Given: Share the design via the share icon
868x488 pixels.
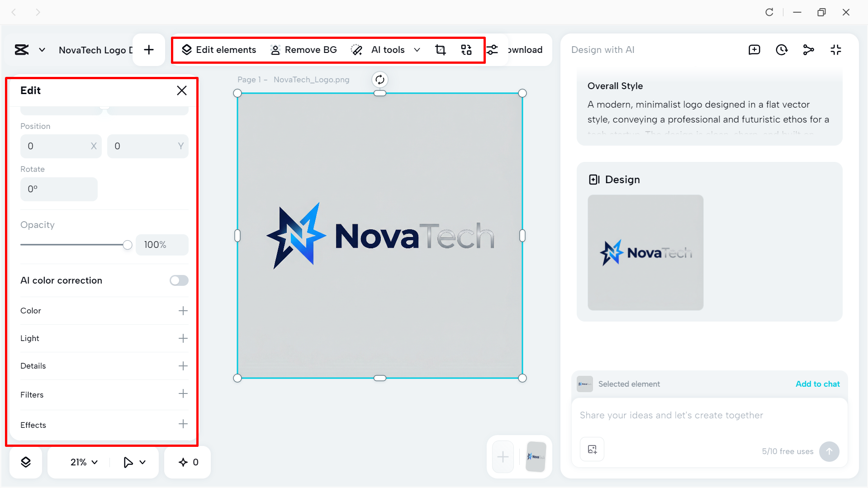Looking at the screenshot, I should (x=809, y=50).
